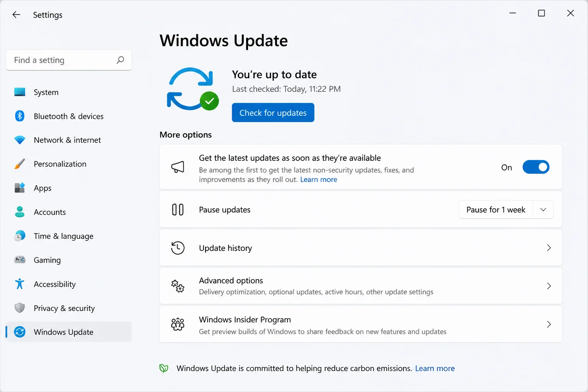This screenshot has width=588, height=392.
Task: Go to Bluetooth & devices
Action: click(x=69, y=116)
